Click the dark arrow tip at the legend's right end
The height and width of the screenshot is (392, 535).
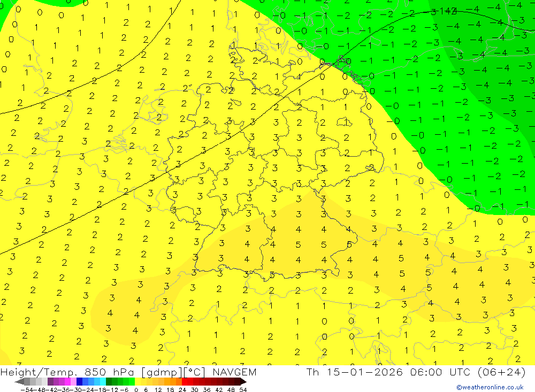point(243,382)
